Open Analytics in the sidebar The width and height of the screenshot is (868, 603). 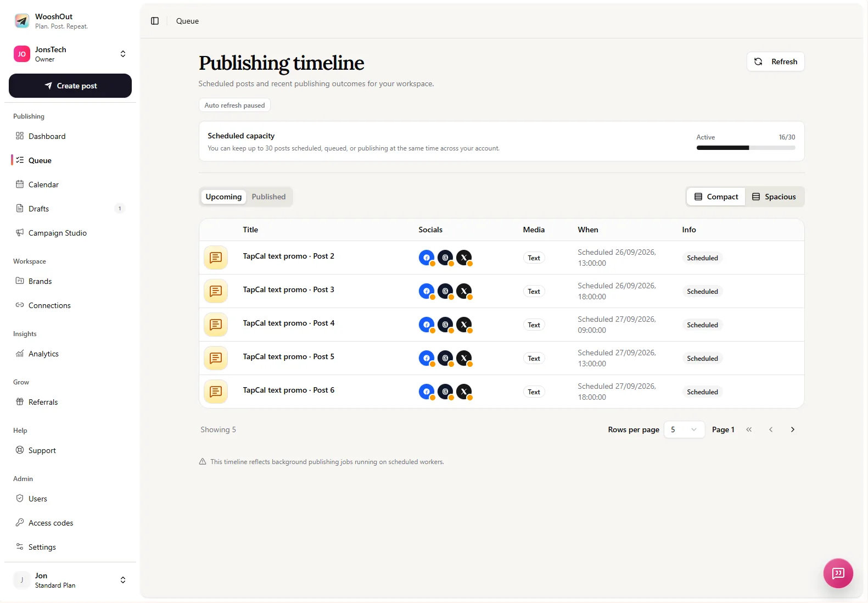(70, 354)
